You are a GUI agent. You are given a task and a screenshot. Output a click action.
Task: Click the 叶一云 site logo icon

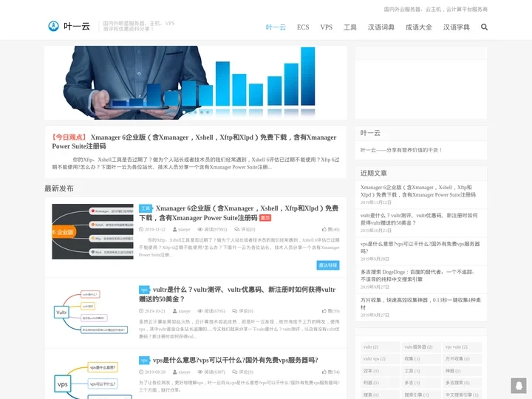(x=53, y=26)
